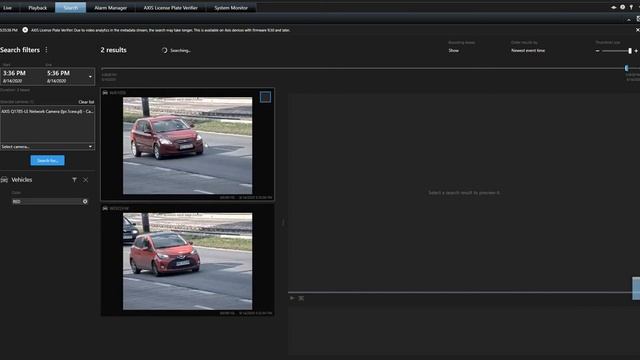640x360 pixels.
Task: Click the Vehicles filter funnel icon
Action: point(74,180)
